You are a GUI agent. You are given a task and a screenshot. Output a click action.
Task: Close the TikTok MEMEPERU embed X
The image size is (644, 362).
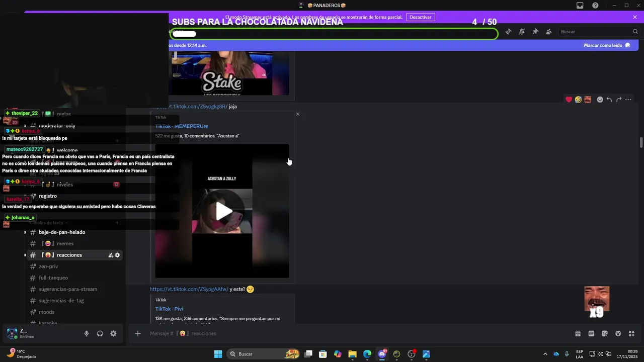(x=298, y=114)
